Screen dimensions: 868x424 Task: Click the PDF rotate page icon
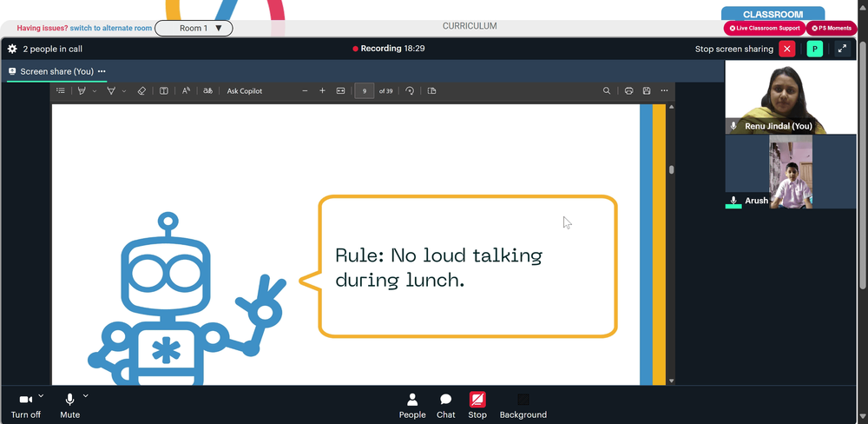point(410,91)
